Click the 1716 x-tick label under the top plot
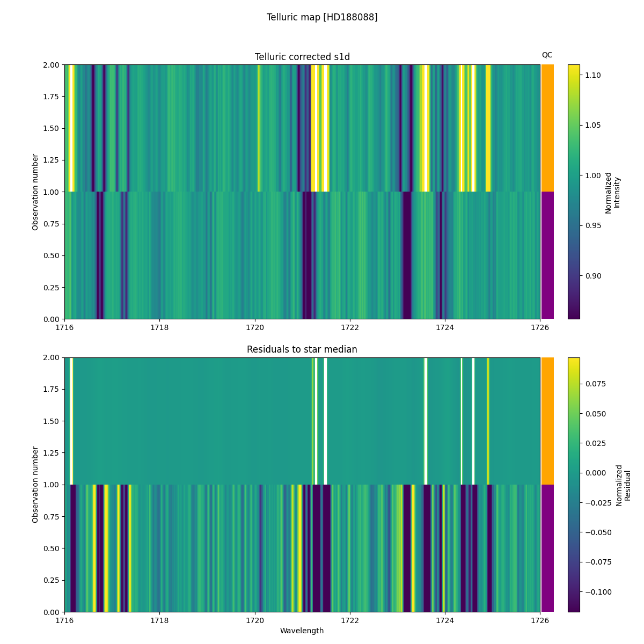 [64, 327]
